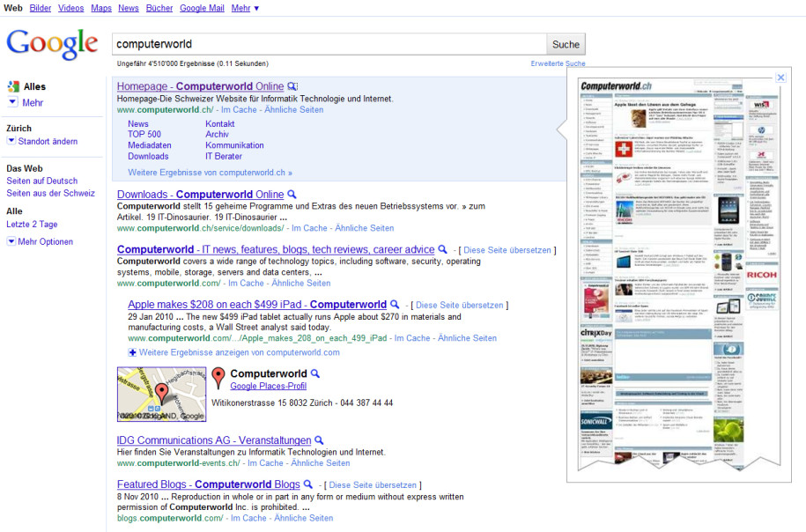Select the Alles filter icon in the sidebar
806x532 pixels.
(x=14, y=86)
